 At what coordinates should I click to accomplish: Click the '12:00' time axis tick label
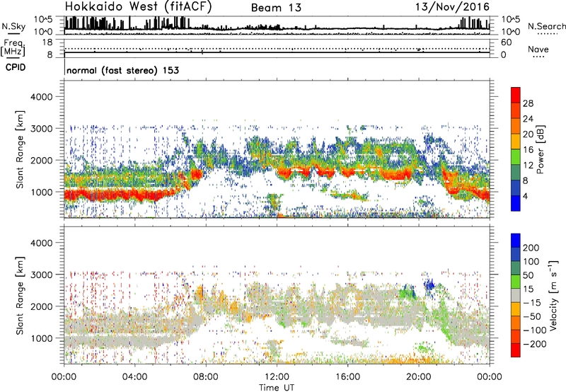[277, 377]
